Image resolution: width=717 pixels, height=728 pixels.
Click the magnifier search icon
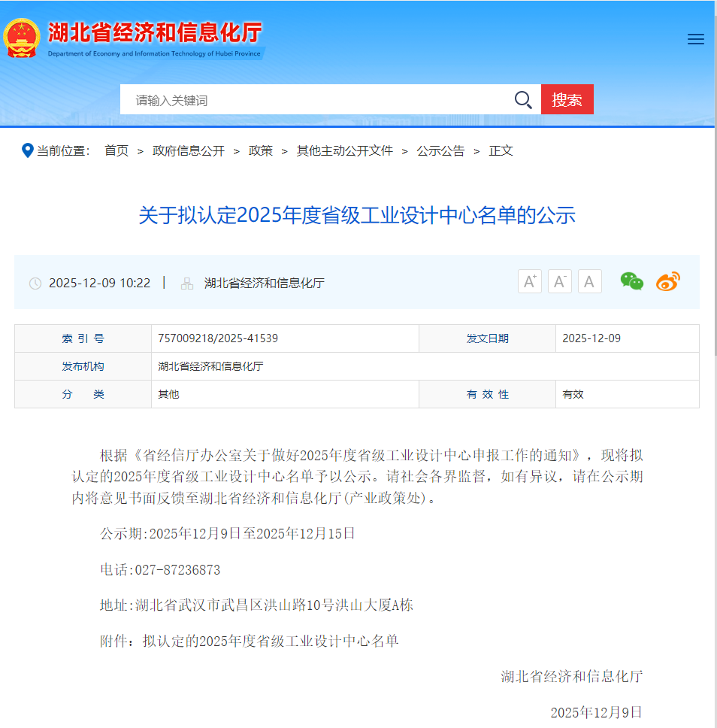pos(523,100)
